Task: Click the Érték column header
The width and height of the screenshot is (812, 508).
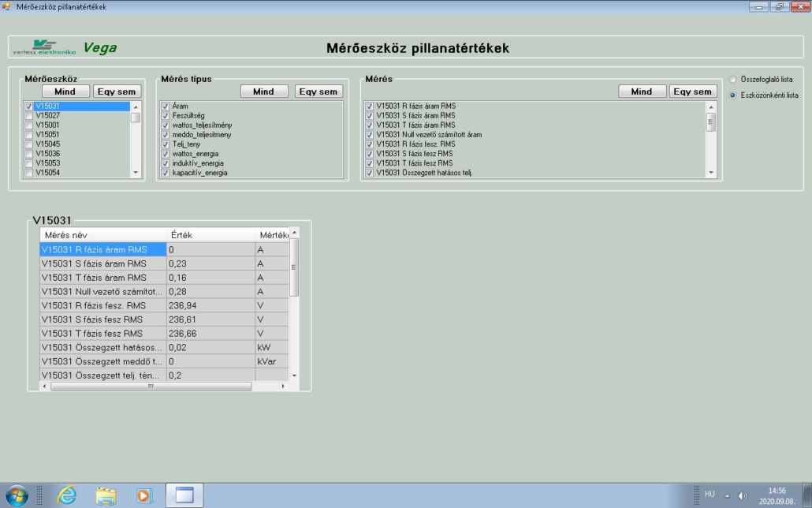Action: pos(210,235)
